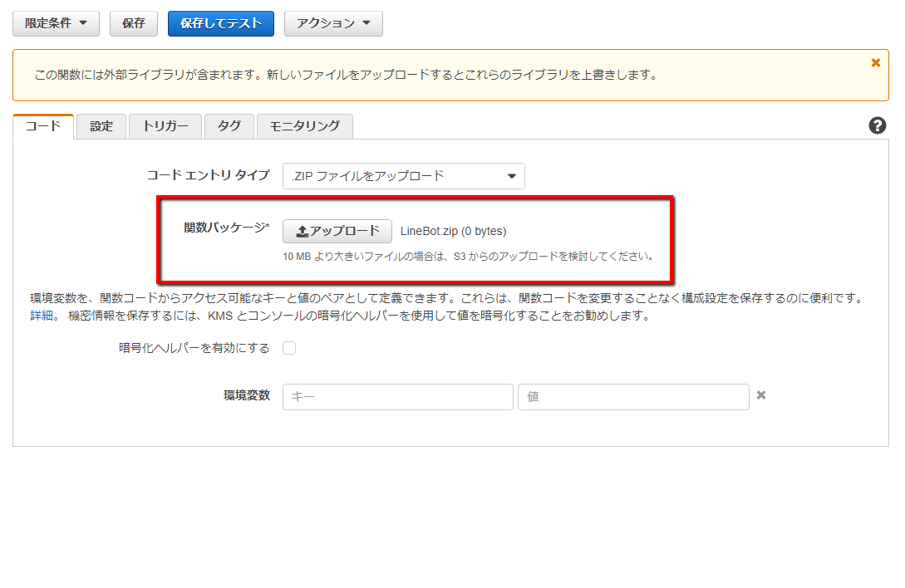The width and height of the screenshot is (905, 588).
Task: Click the 暗号化ヘルパーを有効にする label
Action: [194, 348]
